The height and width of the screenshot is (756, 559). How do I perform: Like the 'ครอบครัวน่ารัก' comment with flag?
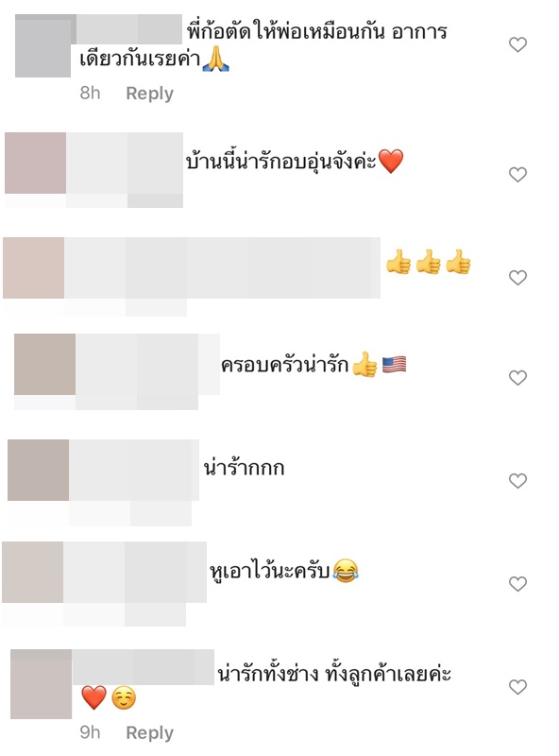pos(517,377)
